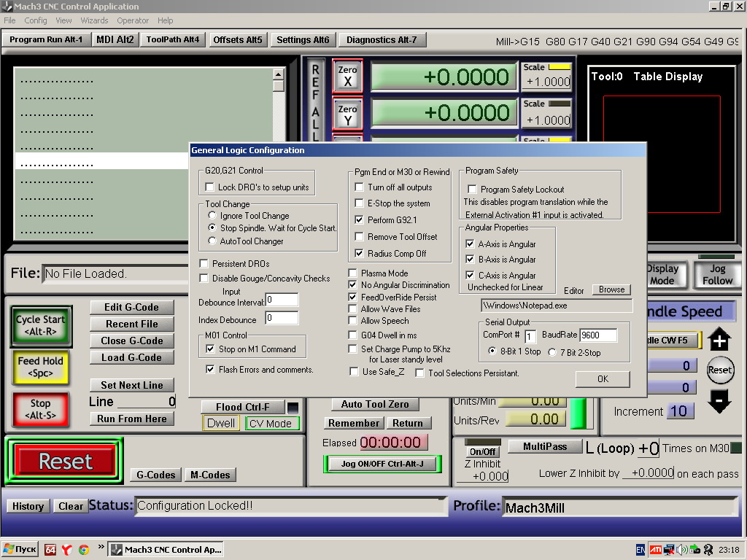Switch to Diagnostics Alt-7 tab

pos(382,39)
